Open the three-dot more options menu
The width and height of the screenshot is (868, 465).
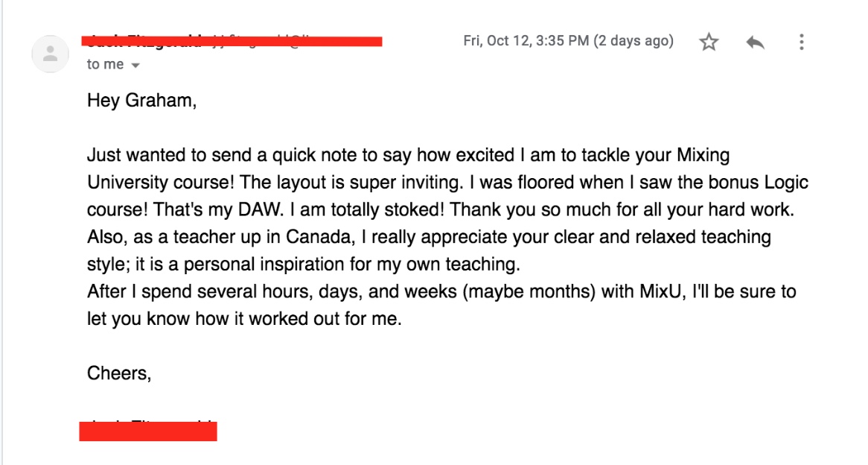801,42
